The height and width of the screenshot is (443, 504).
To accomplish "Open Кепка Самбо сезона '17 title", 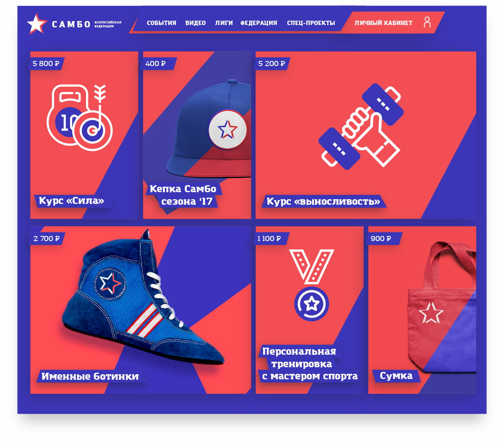I will tap(183, 195).
